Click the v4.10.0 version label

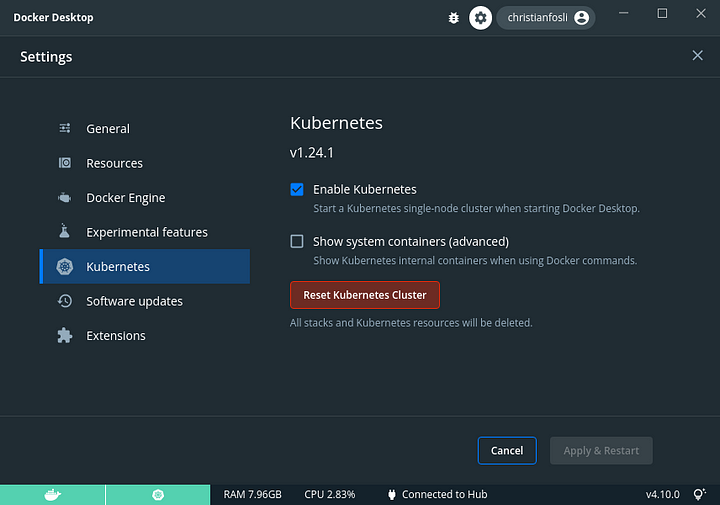[663, 494]
